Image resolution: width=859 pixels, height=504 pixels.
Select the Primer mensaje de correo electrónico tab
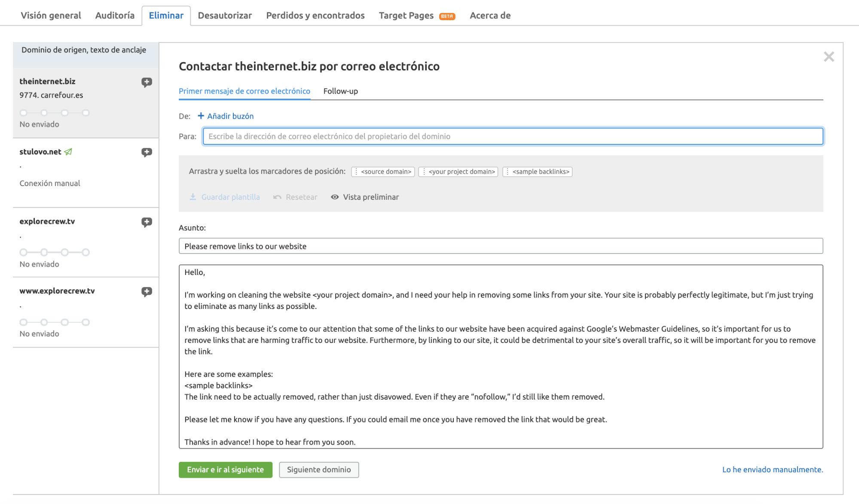(244, 91)
